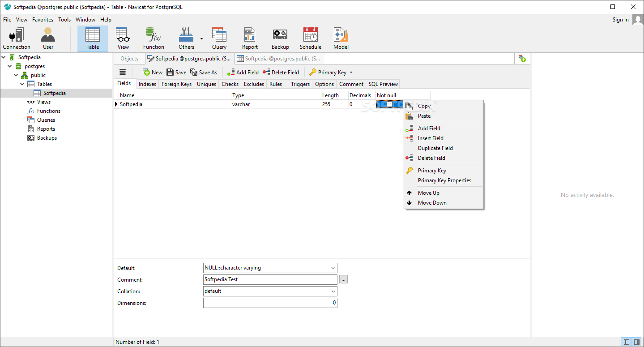Click the Others toolbar icon
Screen dimensions: 644x347
[186, 39]
